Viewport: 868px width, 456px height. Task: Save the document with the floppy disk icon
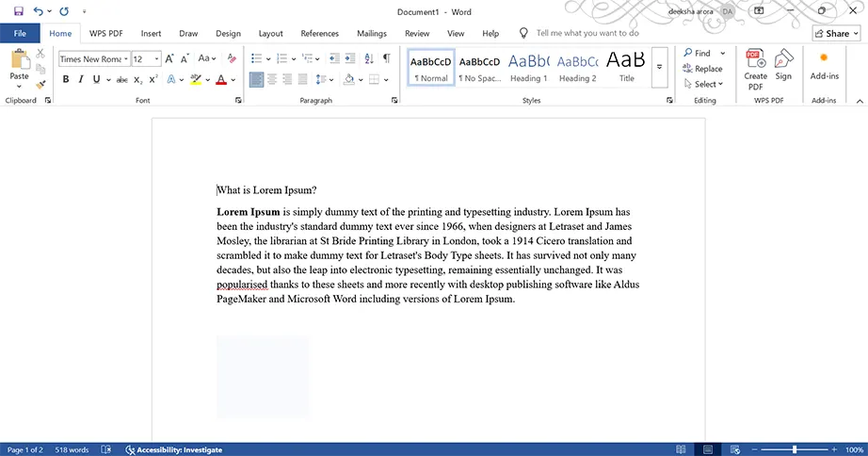(18, 11)
